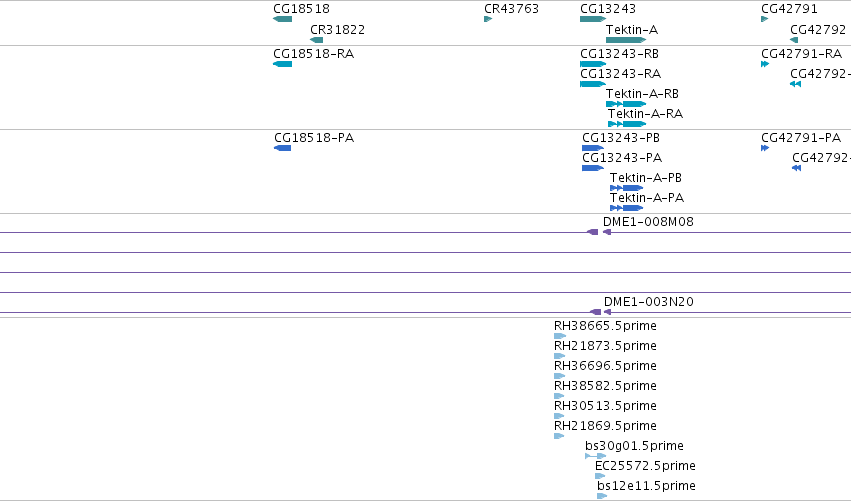
Task: Select the CG18518 gene arrow glyph
Action: pos(283,19)
